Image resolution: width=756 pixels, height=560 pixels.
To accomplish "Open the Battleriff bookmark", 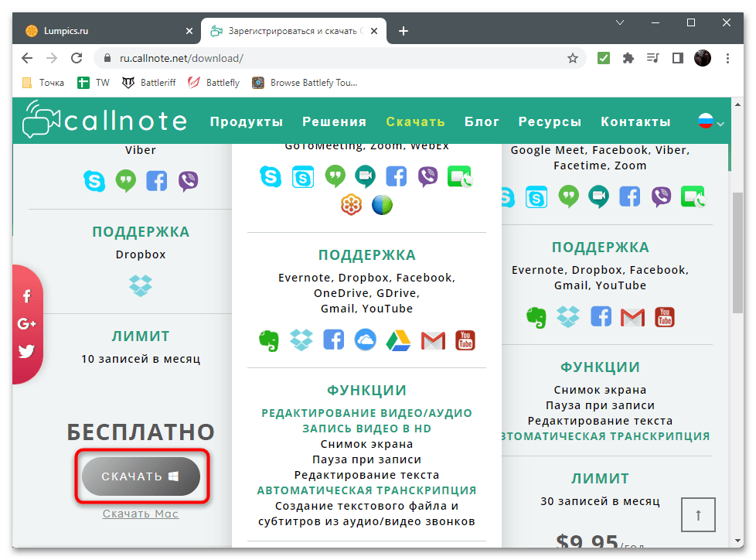I will pos(148,83).
